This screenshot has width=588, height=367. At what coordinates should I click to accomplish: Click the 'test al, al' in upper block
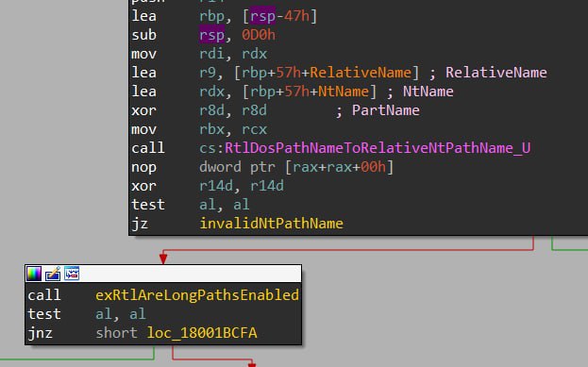click(190, 205)
